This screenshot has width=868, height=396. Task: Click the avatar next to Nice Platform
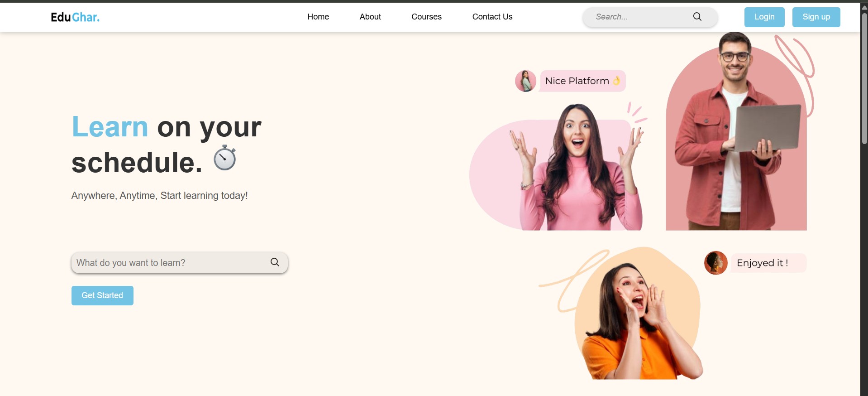[525, 81]
